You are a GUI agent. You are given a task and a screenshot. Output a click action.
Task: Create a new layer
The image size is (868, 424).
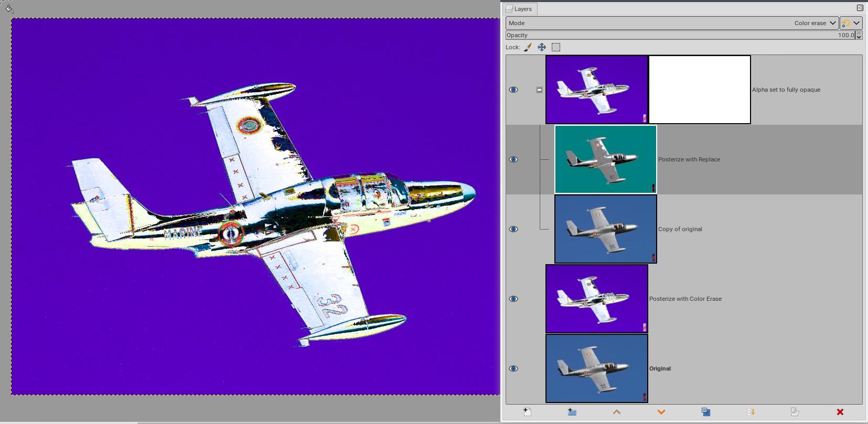[x=527, y=412]
